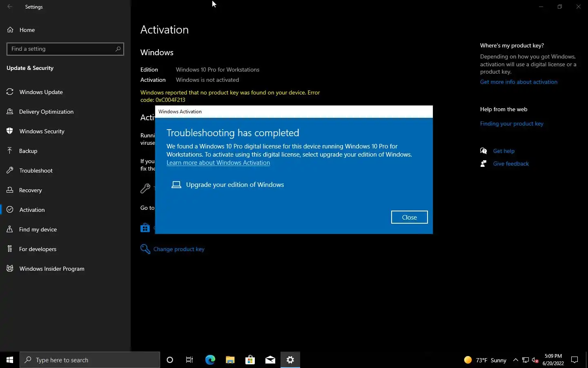Open Windows Insider Program page
The width and height of the screenshot is (588, 368).
click(x=65, y=269)
